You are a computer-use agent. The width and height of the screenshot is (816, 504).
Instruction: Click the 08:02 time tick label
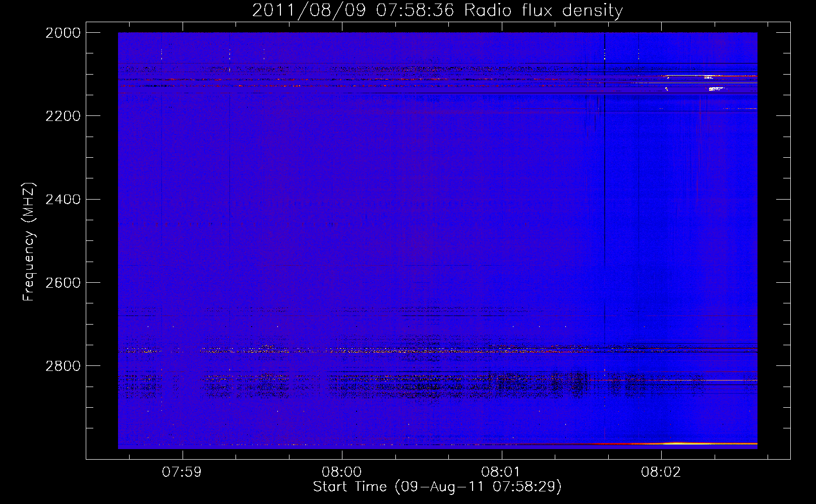(x=661, y=472)
